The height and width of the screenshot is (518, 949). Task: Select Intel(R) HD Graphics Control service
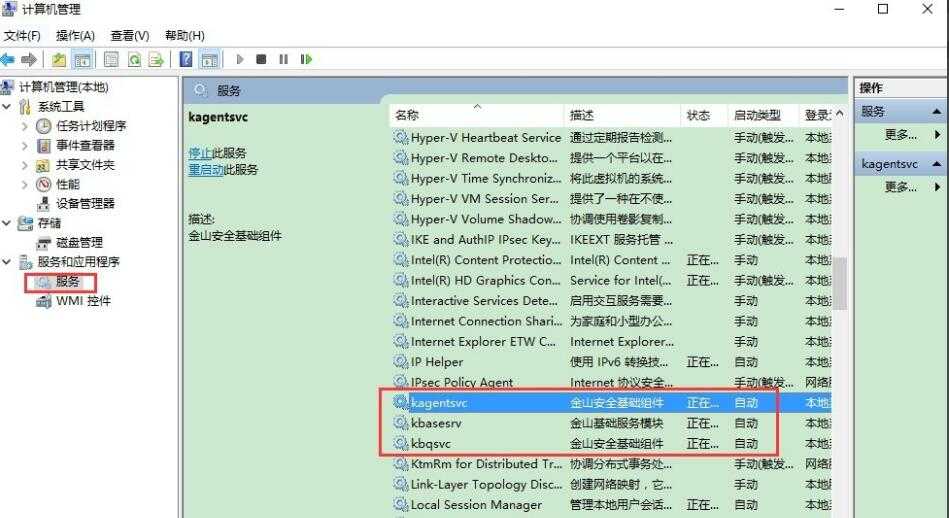611,281
